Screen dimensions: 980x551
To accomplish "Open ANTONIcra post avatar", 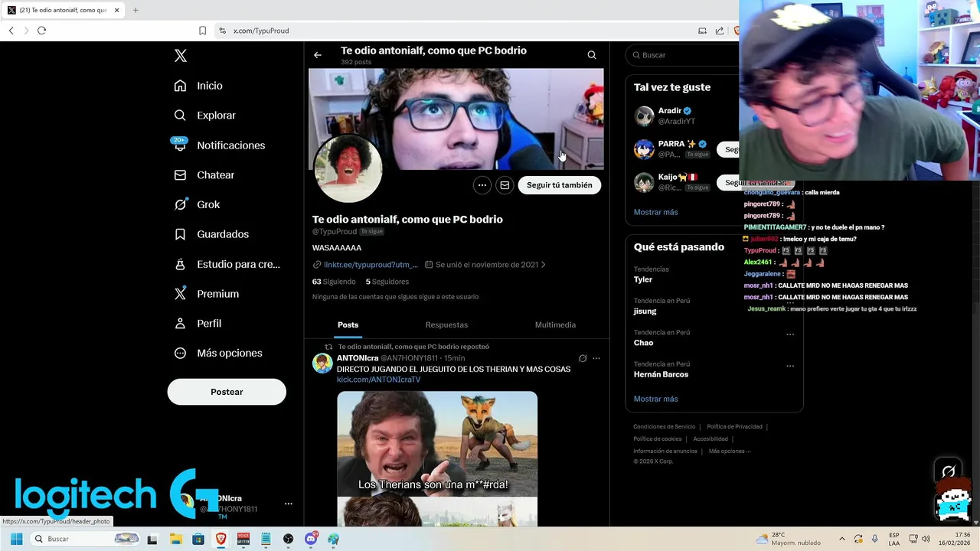I will point(322,364).
